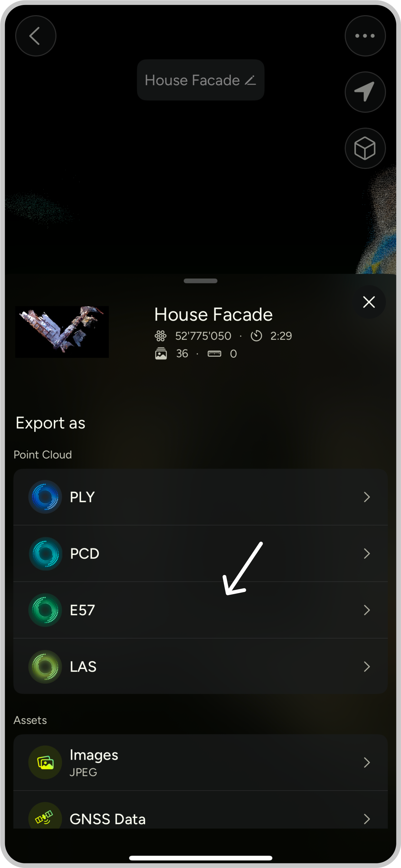Open the three-dot more options menu

coord(365,36)
